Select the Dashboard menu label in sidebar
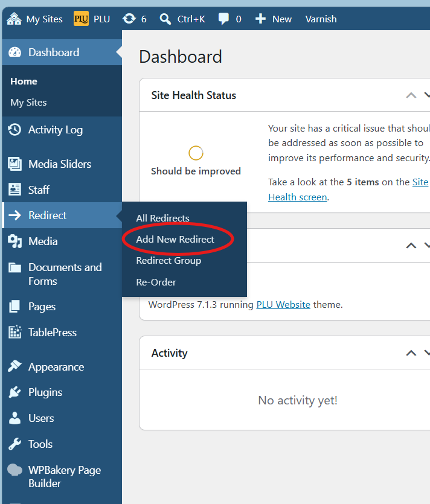Viewport: 430px width, 504px height. point(54,52)
